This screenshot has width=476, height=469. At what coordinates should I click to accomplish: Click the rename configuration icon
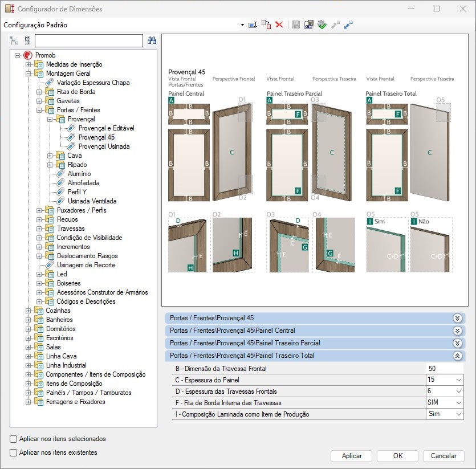pos(253,25)
